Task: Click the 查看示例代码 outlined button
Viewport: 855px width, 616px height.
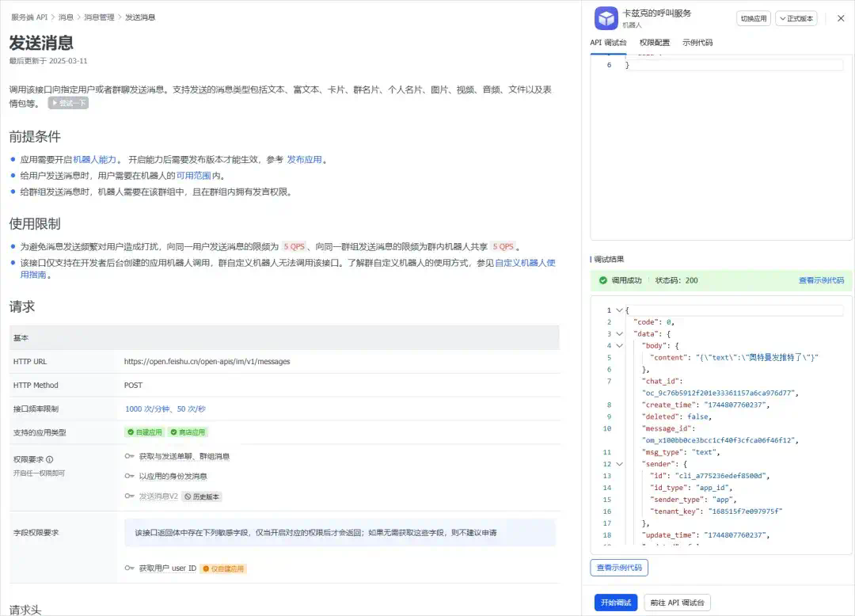Action: 619,568
